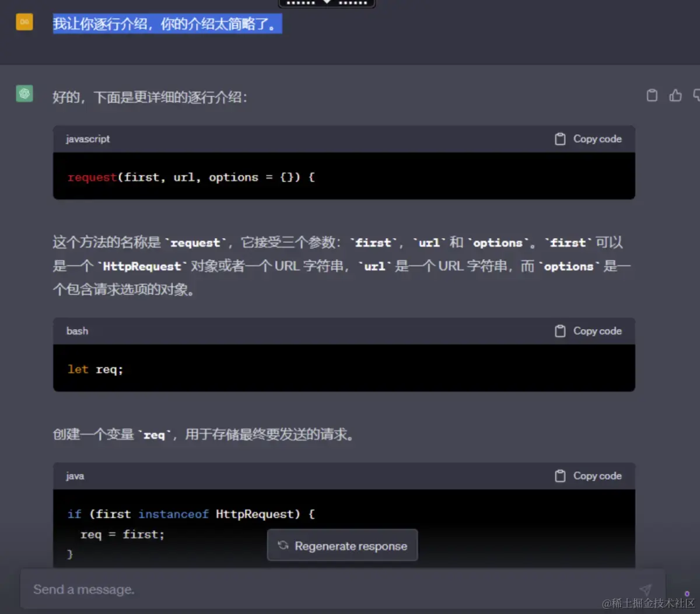The height and width of the screenshot is (614, 700).
Task: Click the 'bash' code block label
Action: tap(77, 331)
